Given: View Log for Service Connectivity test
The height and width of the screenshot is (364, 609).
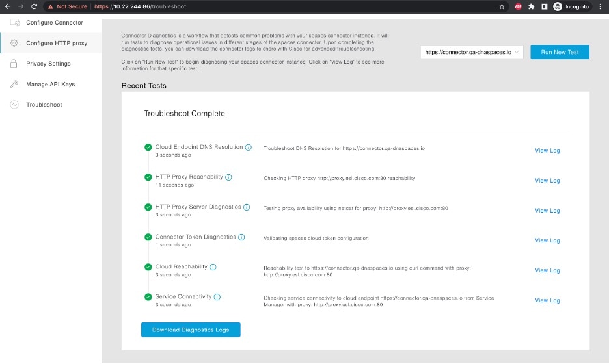Looking at the screenshot, I should coord(547,300).
